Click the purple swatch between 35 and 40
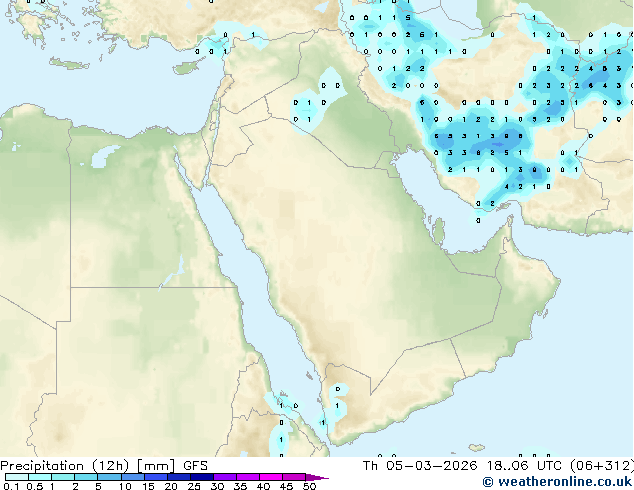The height and width of the screenshot is (490, 634). [247, 477]
